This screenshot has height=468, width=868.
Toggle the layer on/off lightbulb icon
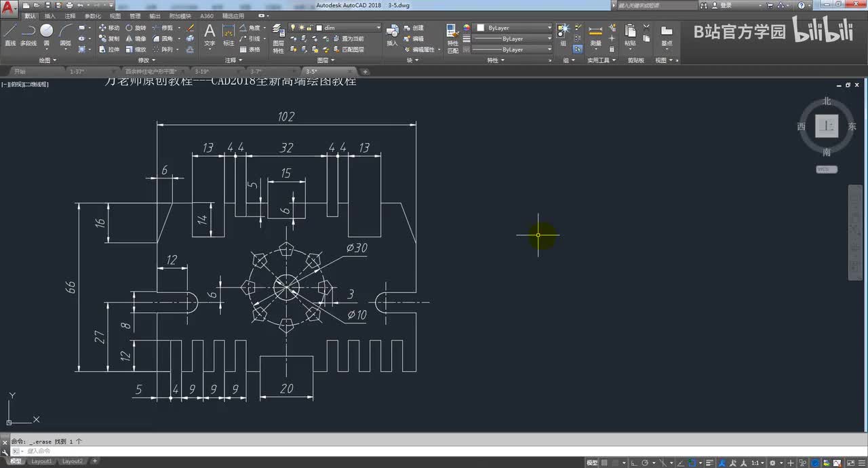[x=293, y=28]
